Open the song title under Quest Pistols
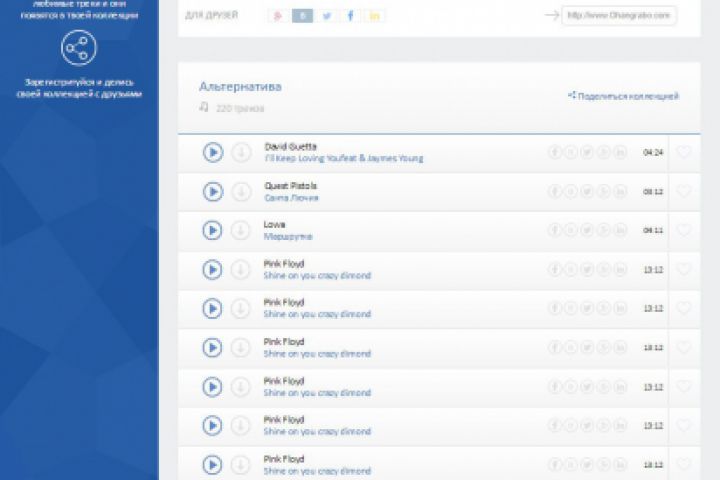 292,198
